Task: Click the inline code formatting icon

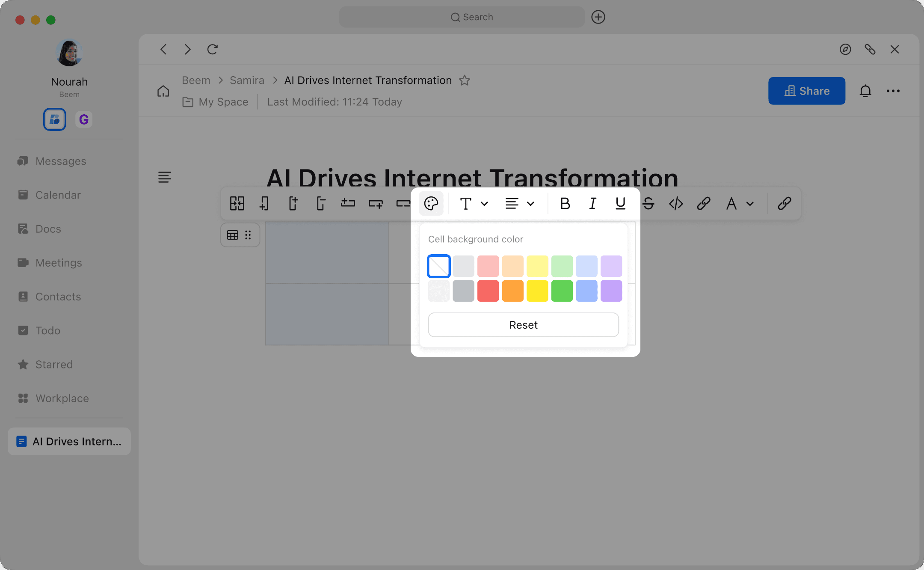Action: pos(676,204)
